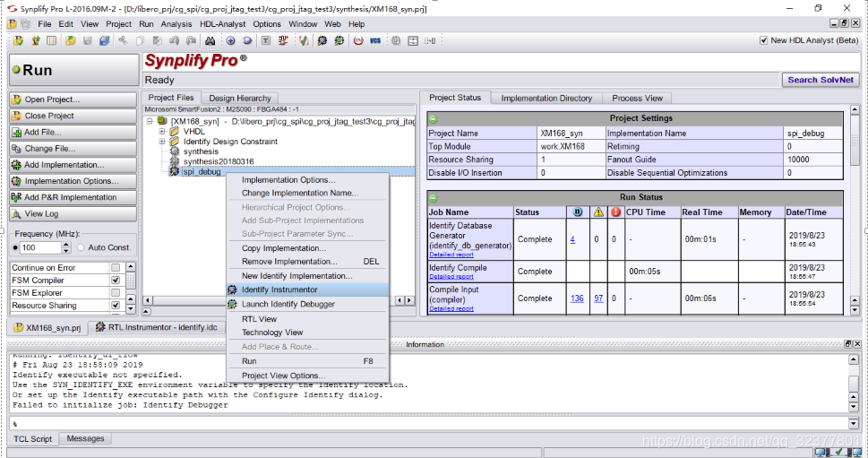Click the SYN red circular toolbar icon
Image resolution: width=868 pixels, height=458 pixels.
click(x=358, y=40)
